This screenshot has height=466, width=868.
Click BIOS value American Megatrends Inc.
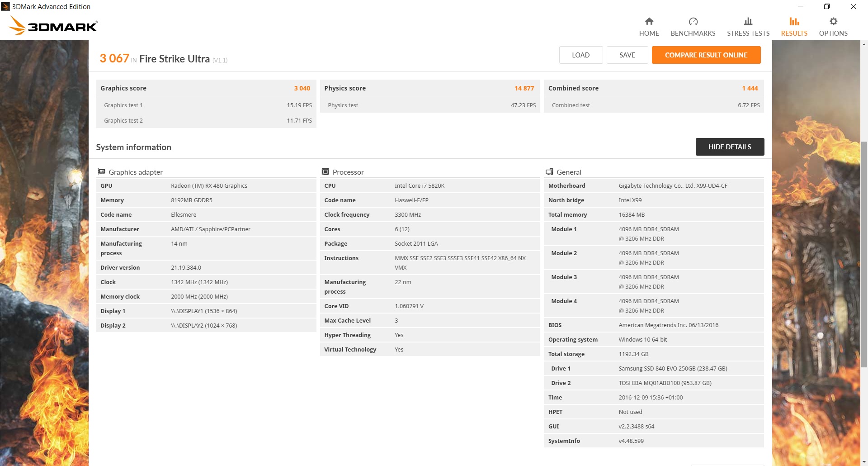669,325
